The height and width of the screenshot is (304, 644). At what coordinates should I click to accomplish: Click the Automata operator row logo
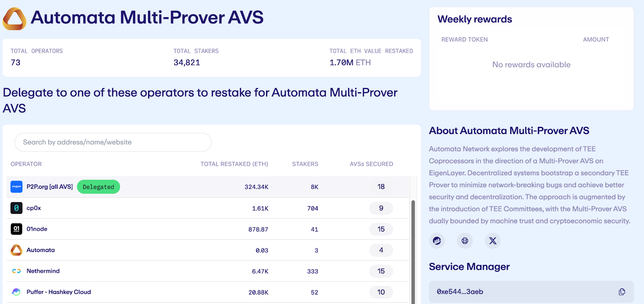pyautogui.click(x=17, y=250)
